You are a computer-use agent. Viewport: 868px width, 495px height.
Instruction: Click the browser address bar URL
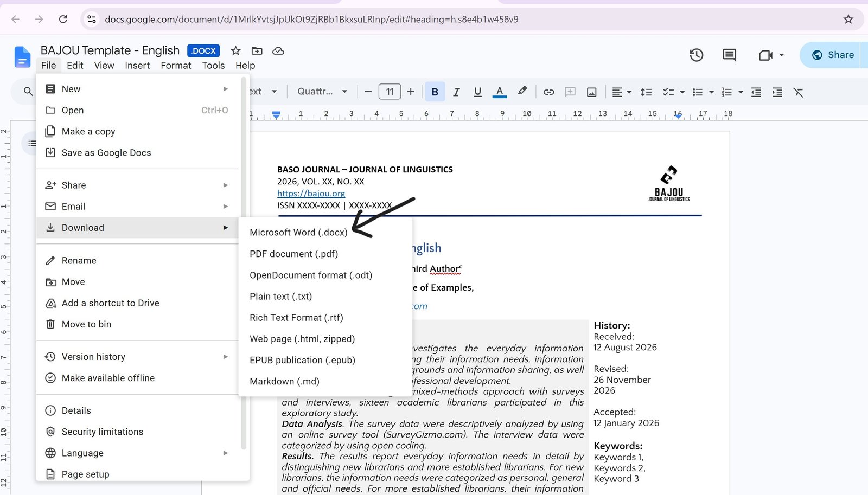(x=311, y=19)
